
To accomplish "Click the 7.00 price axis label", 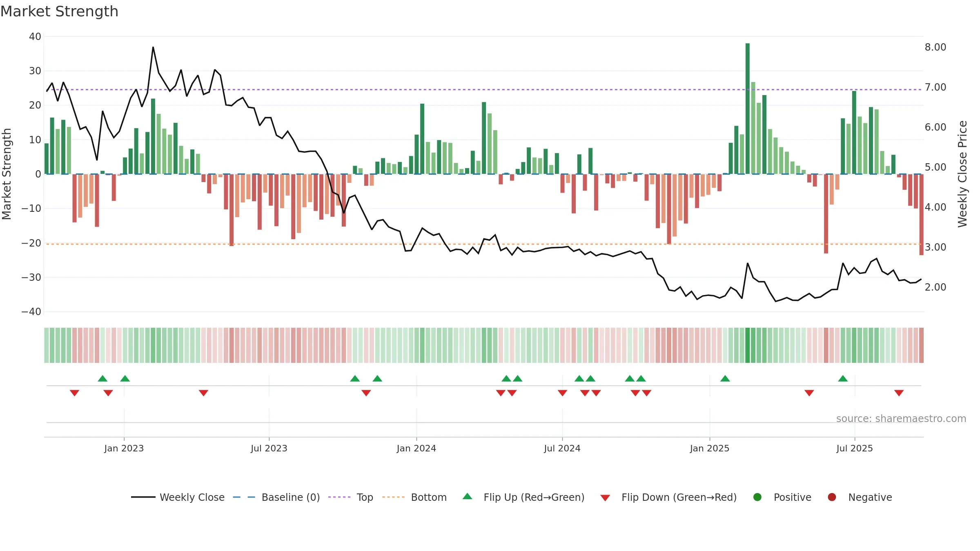I will 935,87.
